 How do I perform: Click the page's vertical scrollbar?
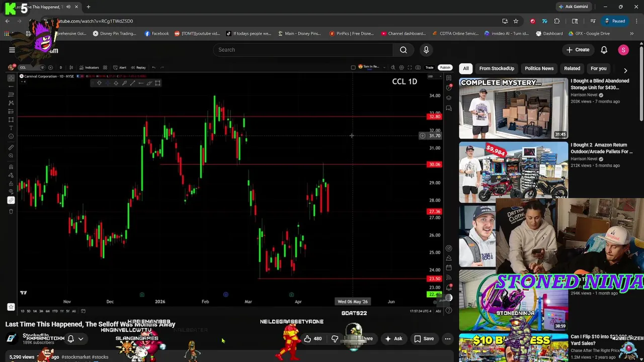coord(641,83)
